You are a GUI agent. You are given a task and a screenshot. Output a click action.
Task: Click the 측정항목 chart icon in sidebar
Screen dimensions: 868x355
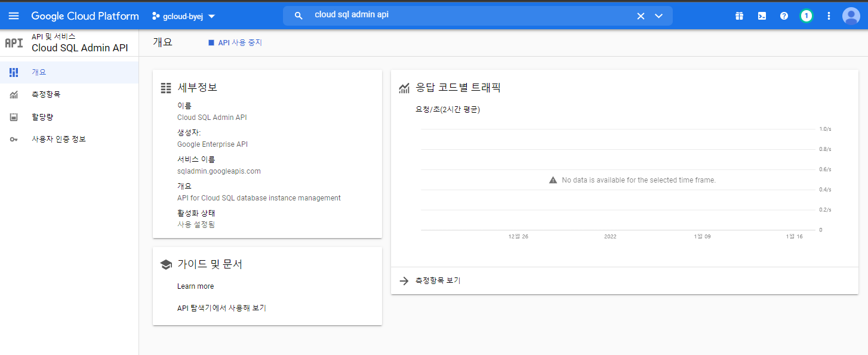pos(14,94)
